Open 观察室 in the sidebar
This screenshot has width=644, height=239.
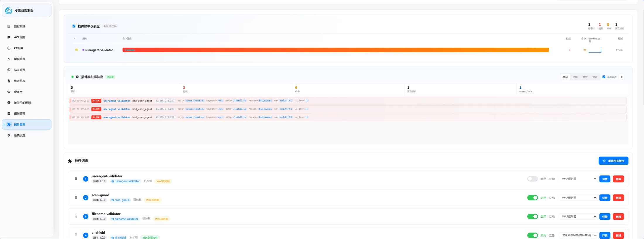coord(27,92)
